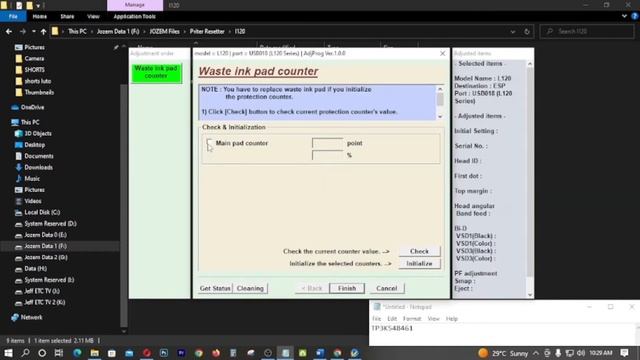Click the Finish button
The height and width of the screenshot is (360, 640).
click(x=347, y=288)
